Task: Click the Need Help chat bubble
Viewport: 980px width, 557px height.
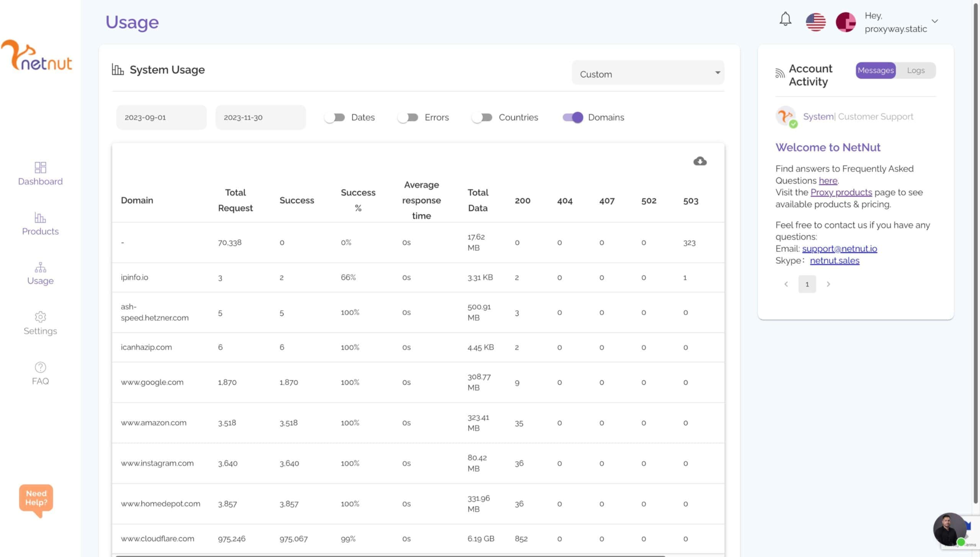Action: [x=36, y=499]
